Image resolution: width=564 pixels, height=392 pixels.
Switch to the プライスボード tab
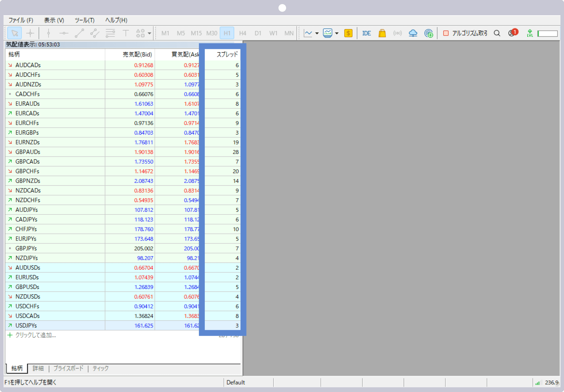[68, 369]
